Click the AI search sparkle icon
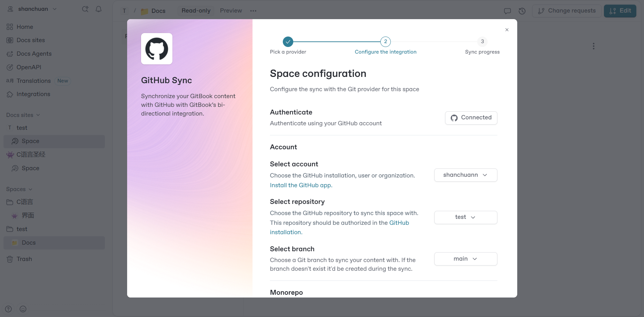The image size is (644, 317). [85, 9]
